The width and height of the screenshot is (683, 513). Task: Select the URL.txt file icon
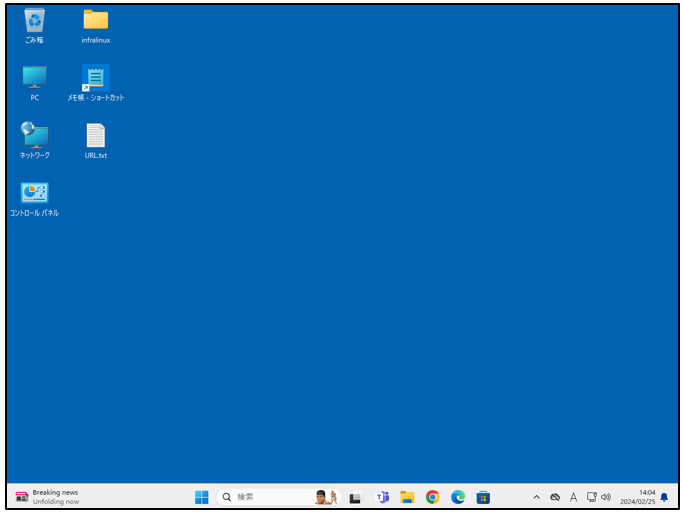96,136
